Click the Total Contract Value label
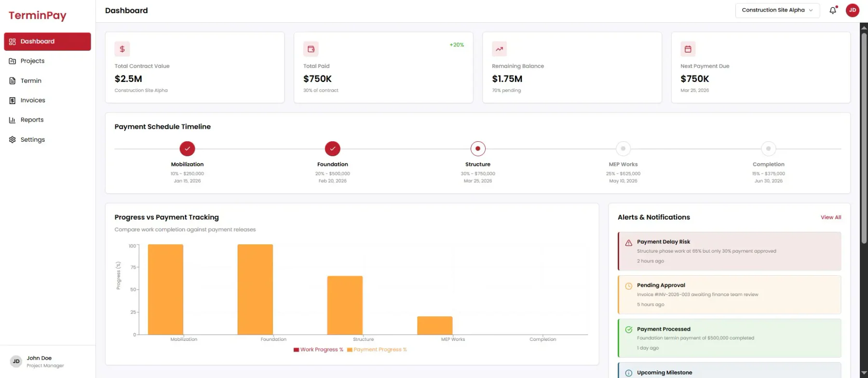This screenshot has width=868, height=378. 142,66
